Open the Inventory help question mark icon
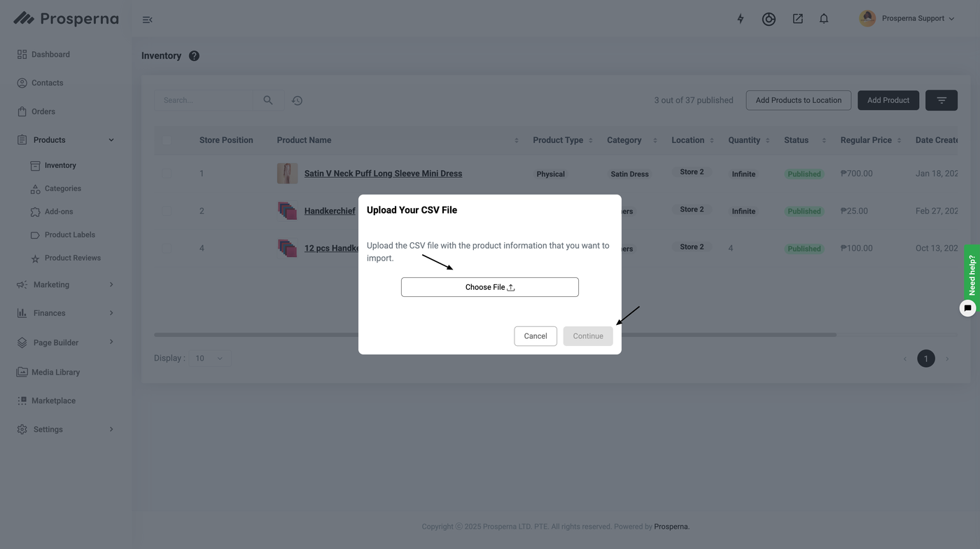The width and height of the screenshot is (980, 549). coord(194,56)
